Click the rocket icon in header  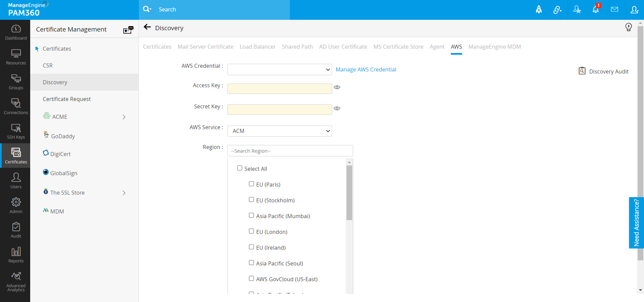point(539,9)
